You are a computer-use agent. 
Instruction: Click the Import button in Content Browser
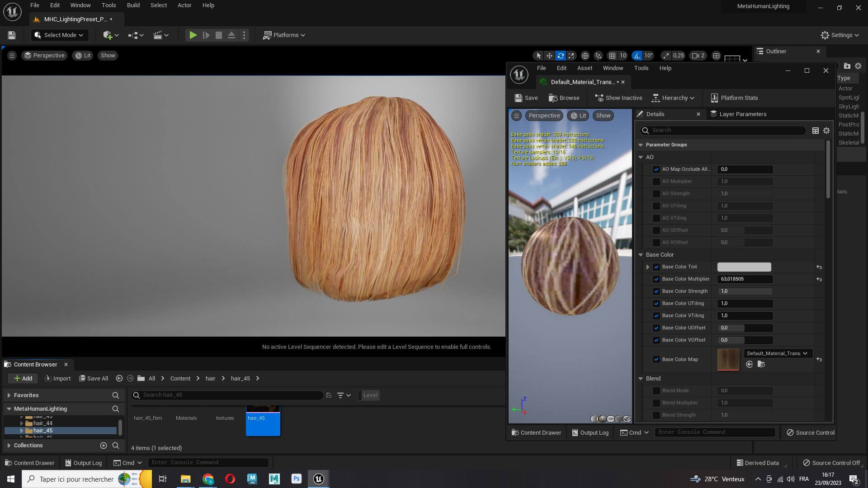click(58, 379)
